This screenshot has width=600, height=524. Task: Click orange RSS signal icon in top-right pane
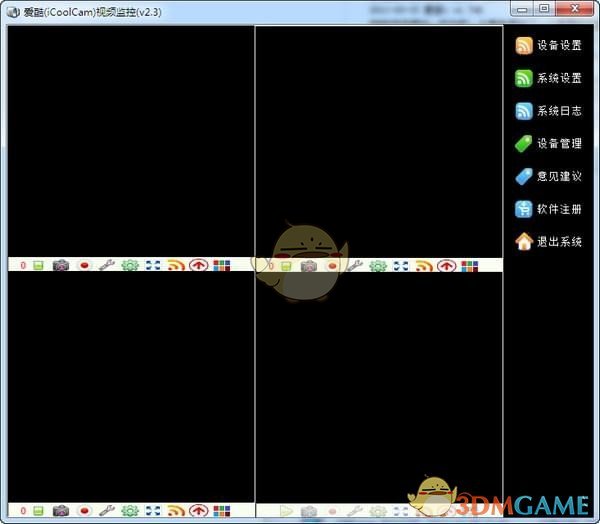click(x=424, y=266)
